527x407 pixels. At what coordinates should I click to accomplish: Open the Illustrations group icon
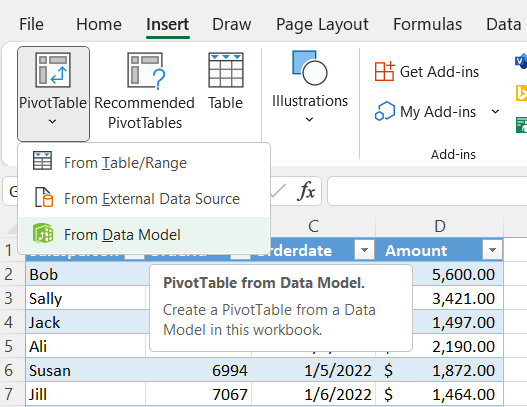(x=310, y=68)
